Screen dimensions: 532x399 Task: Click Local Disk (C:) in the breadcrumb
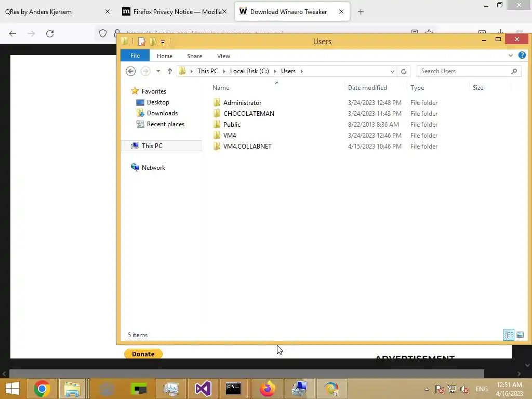tap(249, 71)
